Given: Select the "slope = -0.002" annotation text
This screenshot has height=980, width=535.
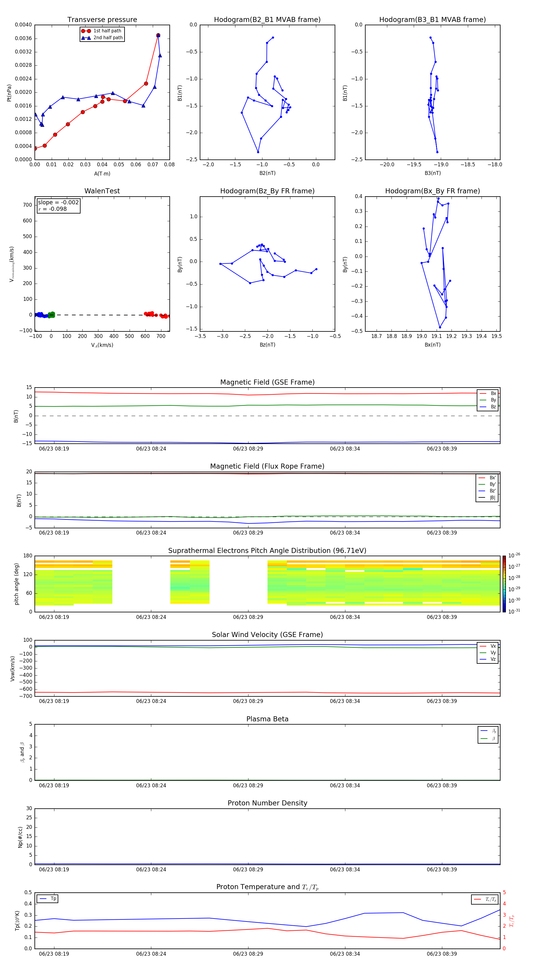Looking at the screenshot, I should point(58,203).
